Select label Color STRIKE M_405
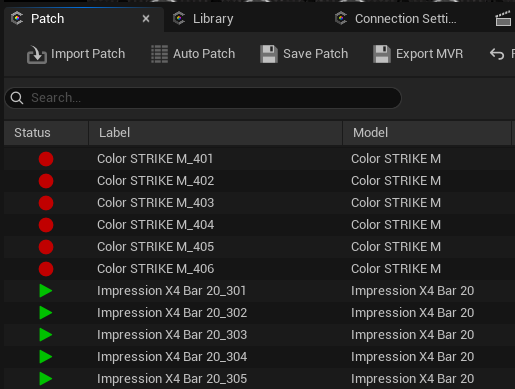This screenshot has width=515, height=389. [156, 247]
